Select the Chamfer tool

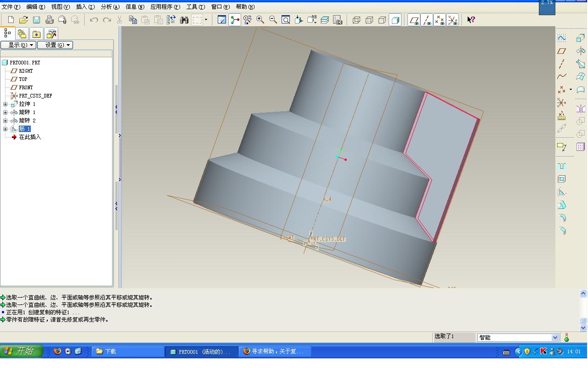click(561, 231)
